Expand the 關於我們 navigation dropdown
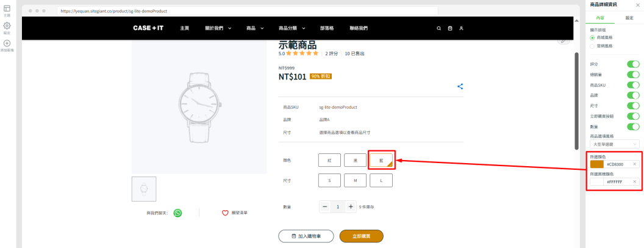Viewport: 644px width, 248px height. tap(218, 28)
